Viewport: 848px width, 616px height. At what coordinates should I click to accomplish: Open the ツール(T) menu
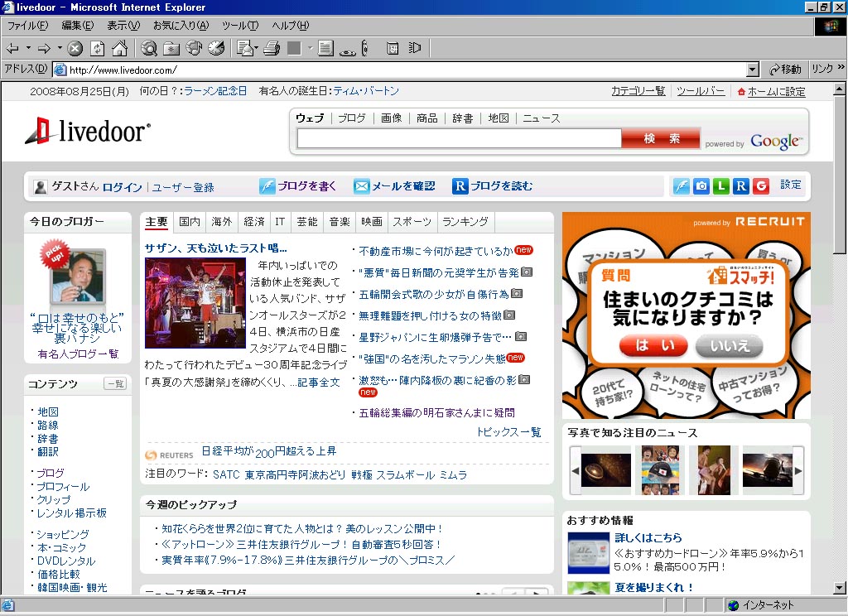click(x=240, y=26)
